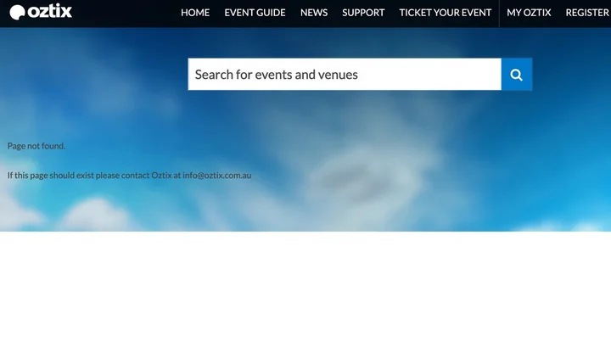Click the divider line before MY OZTIX
This screenshot has width=611, height=364.
(499, 13)
